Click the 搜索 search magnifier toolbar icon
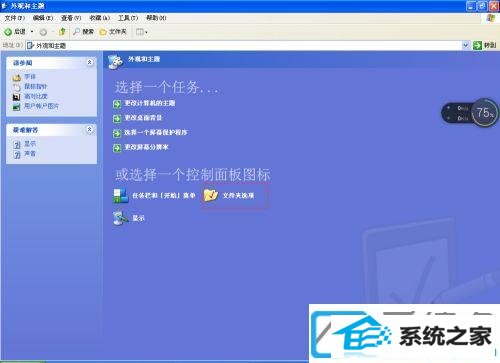The height and width of the screenshot is (363, 500). point(76,32)
